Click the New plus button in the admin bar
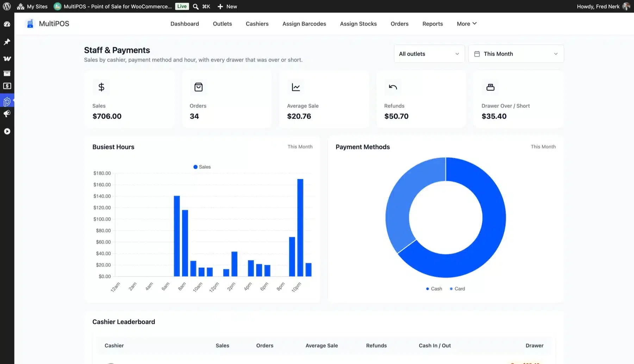This screenshot has height=364, width=634. pos(227,6)
